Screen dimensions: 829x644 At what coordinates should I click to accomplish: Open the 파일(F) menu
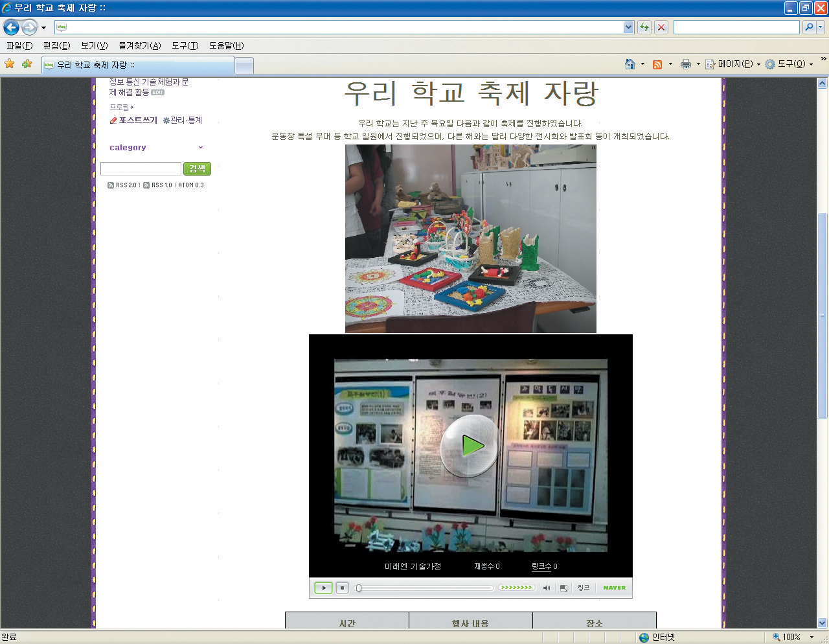[x=19, y=45]
